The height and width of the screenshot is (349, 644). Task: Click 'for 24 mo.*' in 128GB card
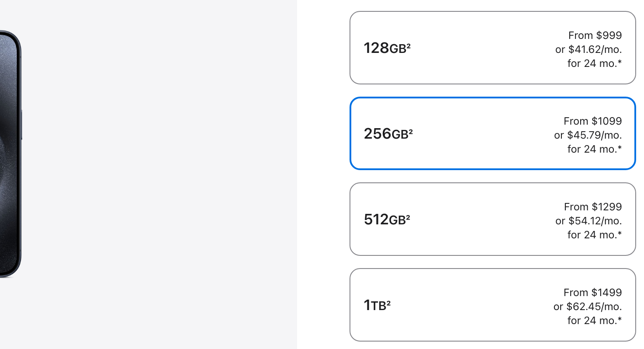tap(594, 63)
